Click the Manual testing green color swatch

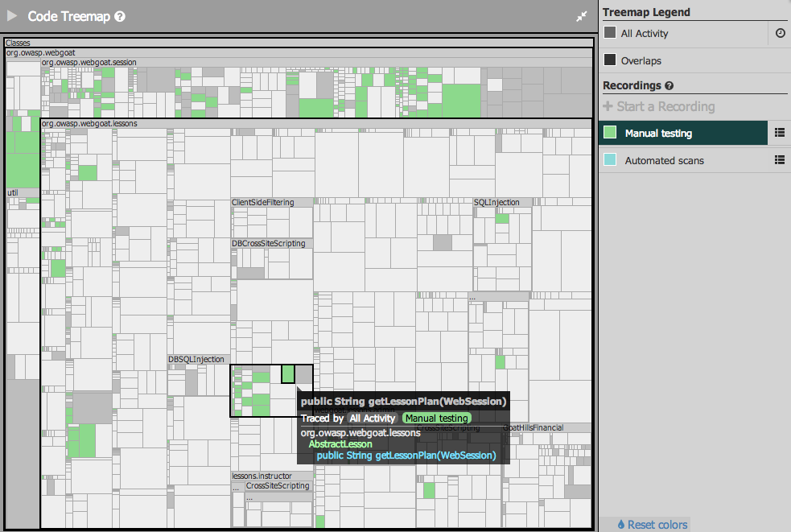tap(610, 133)
